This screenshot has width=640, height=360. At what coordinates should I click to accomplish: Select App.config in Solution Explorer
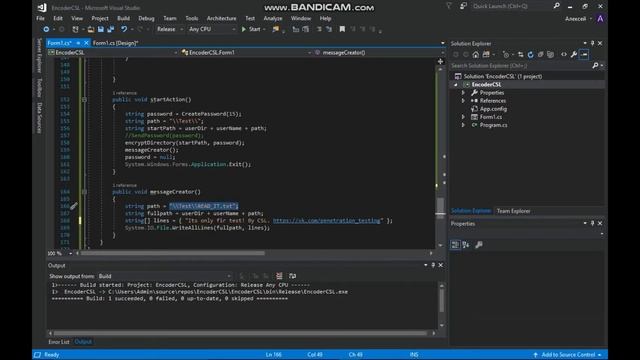(493, 109)
